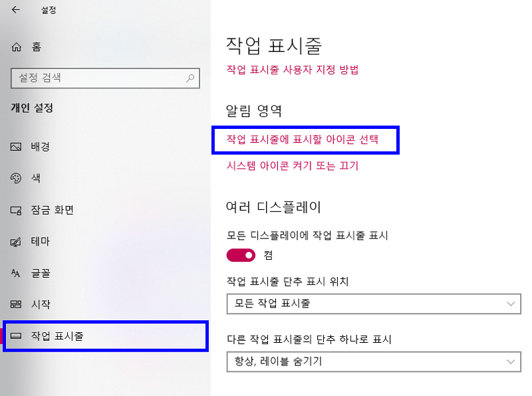
Task: Click the 잠금 화면 lock screen icon
Action: point(16,210)
